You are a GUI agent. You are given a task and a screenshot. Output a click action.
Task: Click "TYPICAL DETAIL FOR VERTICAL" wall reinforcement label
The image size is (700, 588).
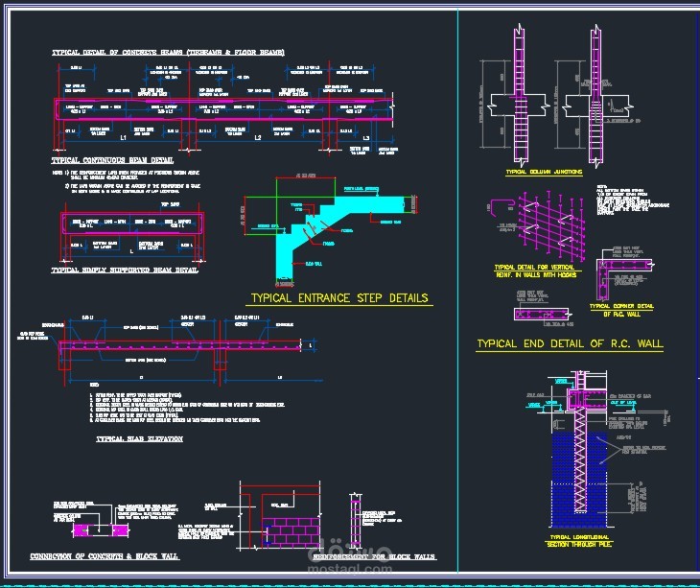coord(534,267)
